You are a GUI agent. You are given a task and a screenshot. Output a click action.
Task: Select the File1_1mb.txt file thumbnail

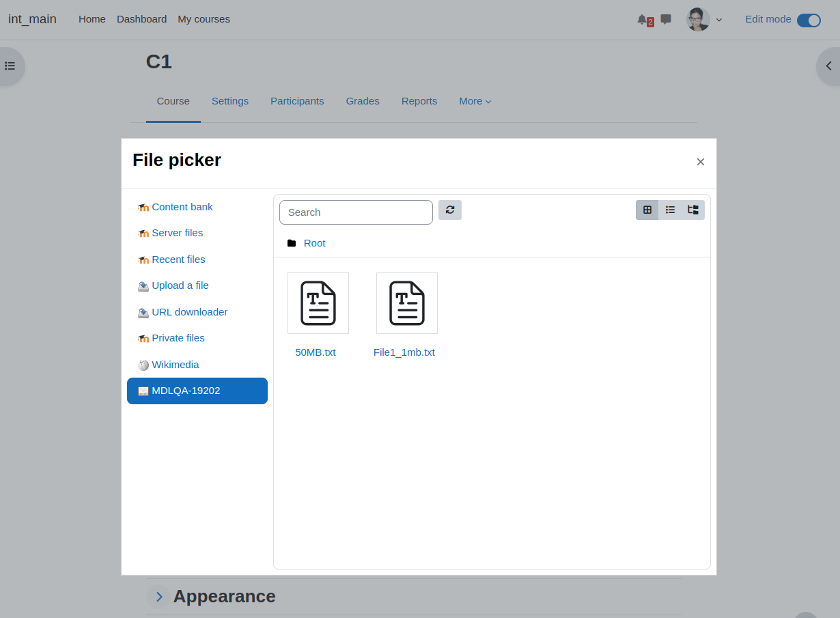click(407, 303)
